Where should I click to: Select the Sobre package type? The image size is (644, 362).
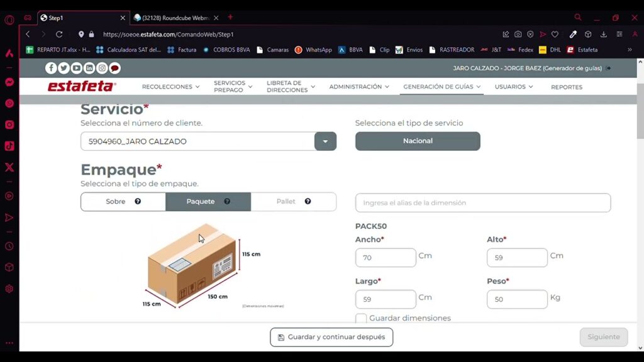(x=123, y=202)
